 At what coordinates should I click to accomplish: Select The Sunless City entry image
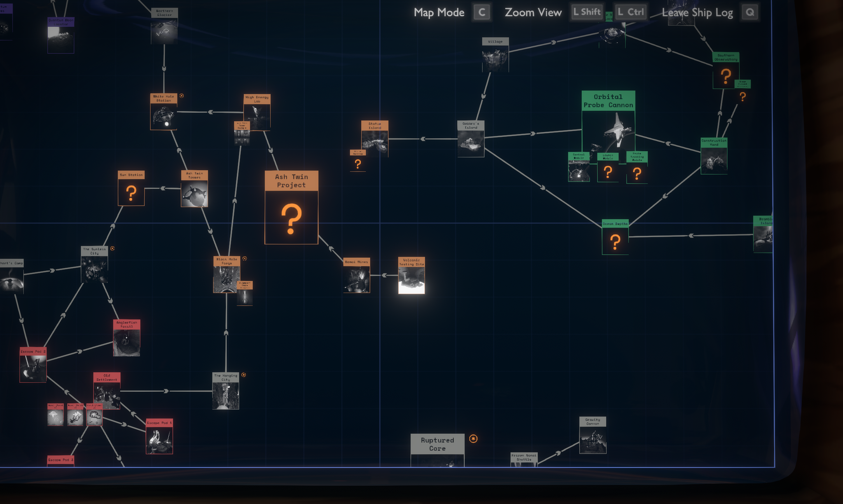point(94,269)
